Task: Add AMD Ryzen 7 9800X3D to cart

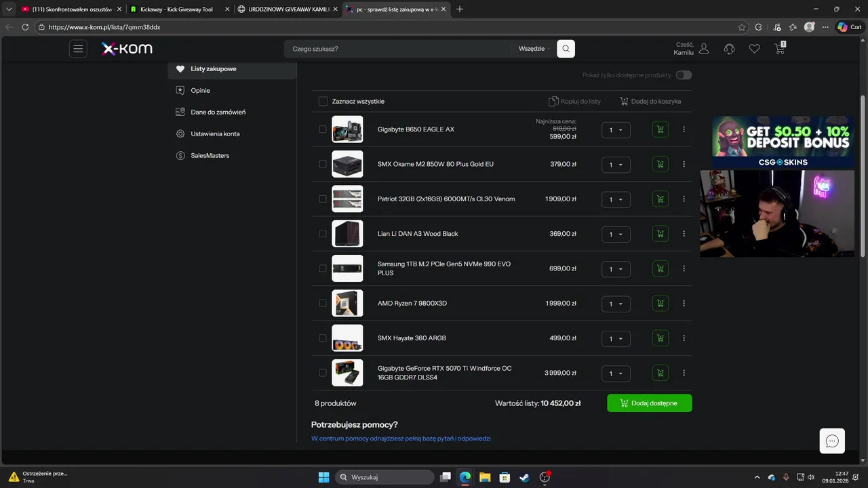Action: (660, 304)
